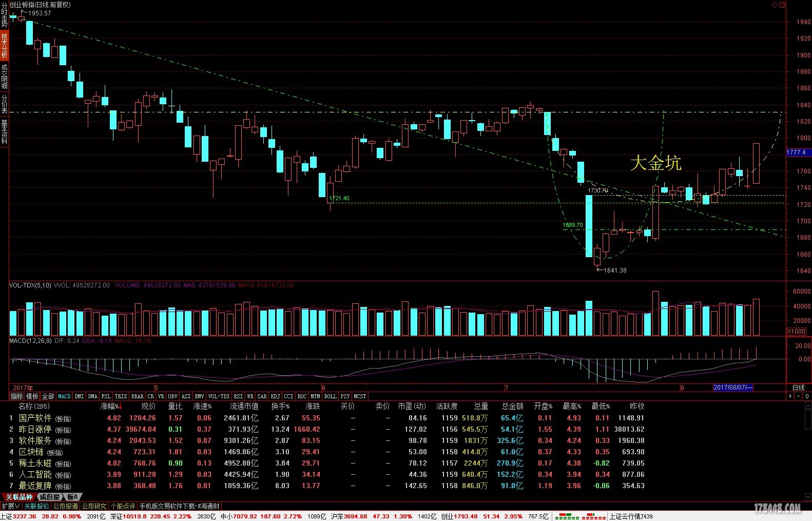Open the 分时走势 side tab

(x=4, y=15)
